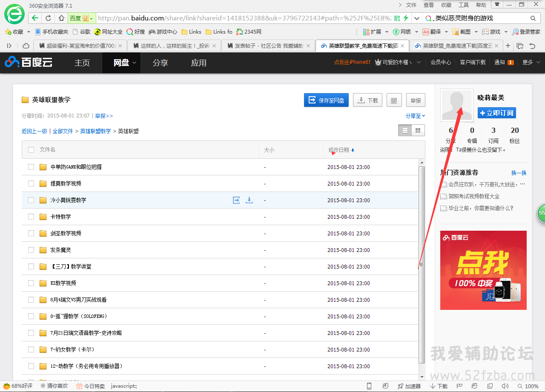Click the 下载 download button
The image size is (545, 392).
point(368,100)
